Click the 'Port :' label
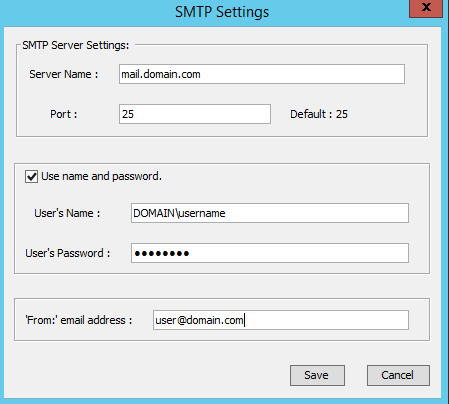This screenshot has width=449, height=404. point(64,114)
